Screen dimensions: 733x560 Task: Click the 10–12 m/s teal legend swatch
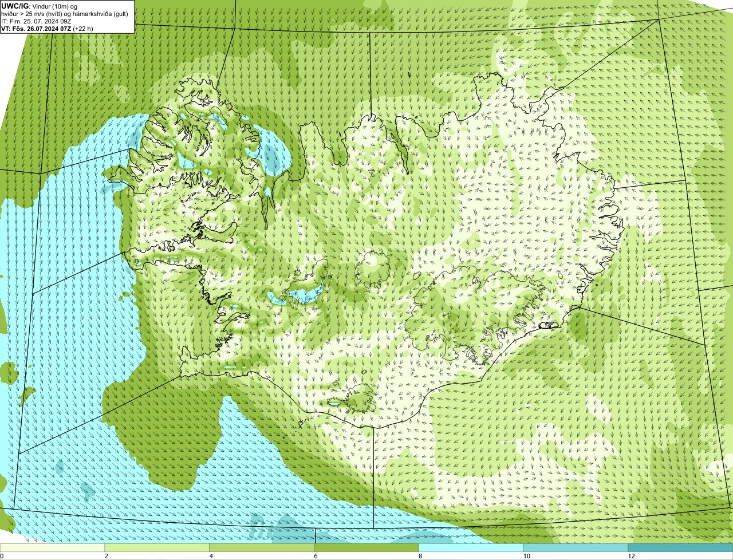pos(576,547)
